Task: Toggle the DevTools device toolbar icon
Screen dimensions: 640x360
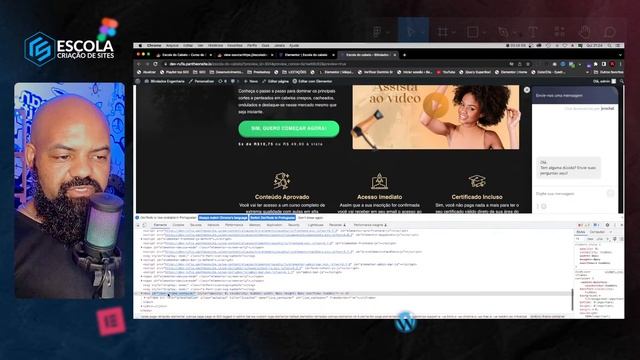Action: [144, 225]
